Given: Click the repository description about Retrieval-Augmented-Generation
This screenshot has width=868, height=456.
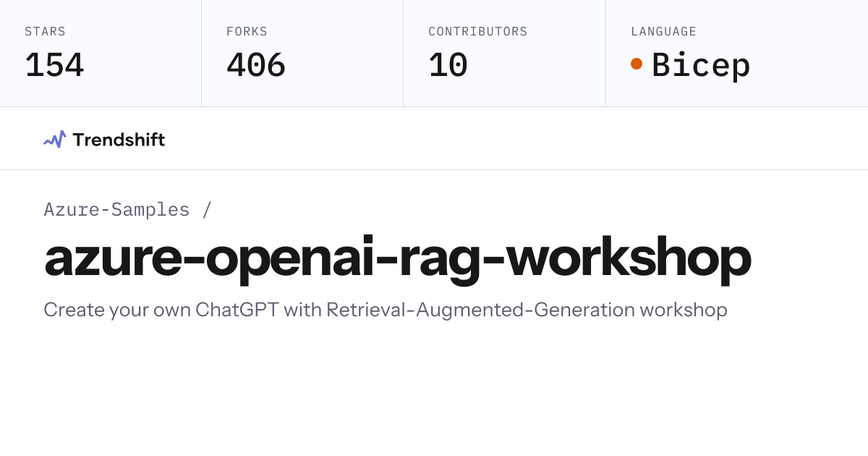Looking at the screenshot, I should point(386,310).
